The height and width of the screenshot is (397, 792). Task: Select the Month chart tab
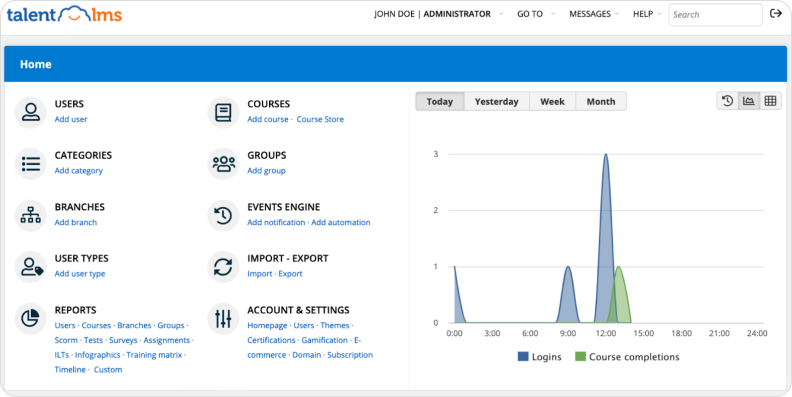pyautogui.click(x=601, y=102)
